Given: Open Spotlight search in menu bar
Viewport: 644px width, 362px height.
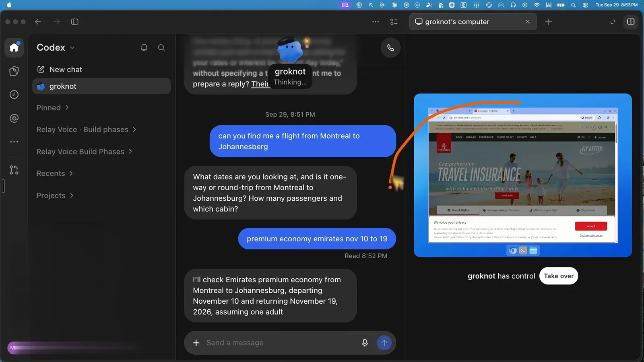Looking at the screenshot, I should pos(573,5).
